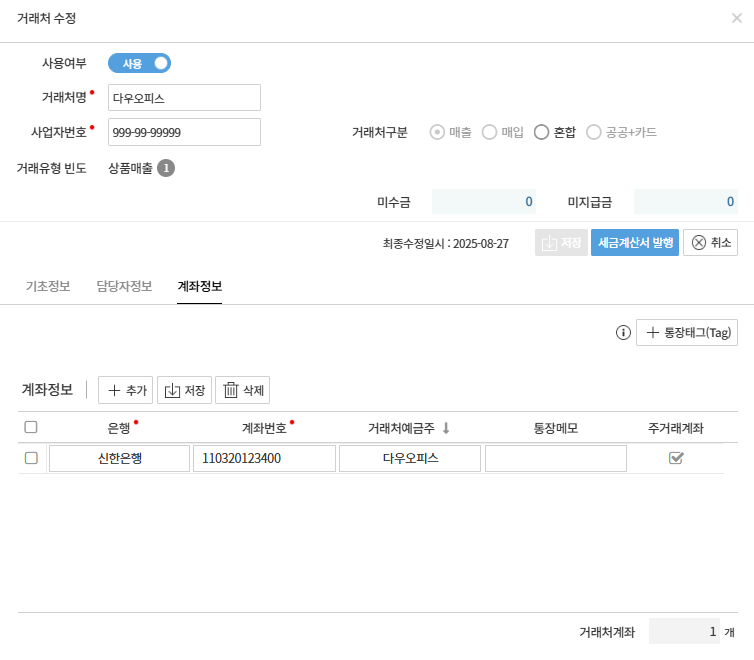The height and width of the screenshot is (660, 754).
Task: Add a new account row with 추가
Action: coord(125,390)
